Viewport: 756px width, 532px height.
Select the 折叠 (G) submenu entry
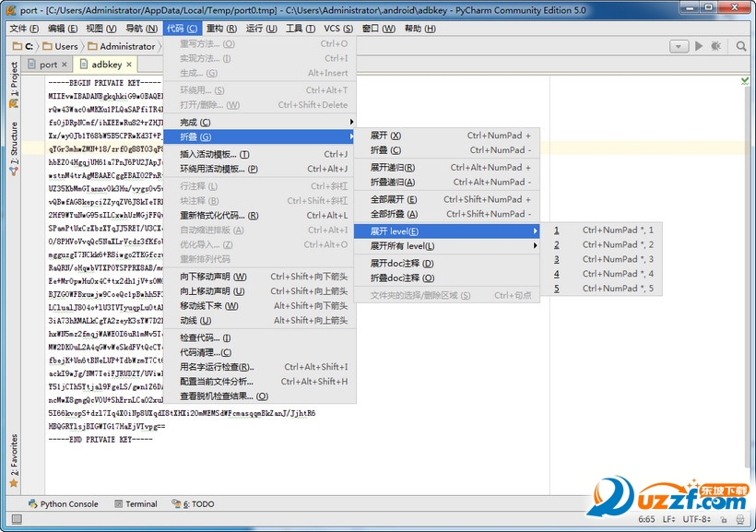pyautogui.click(x=260, y=136)
